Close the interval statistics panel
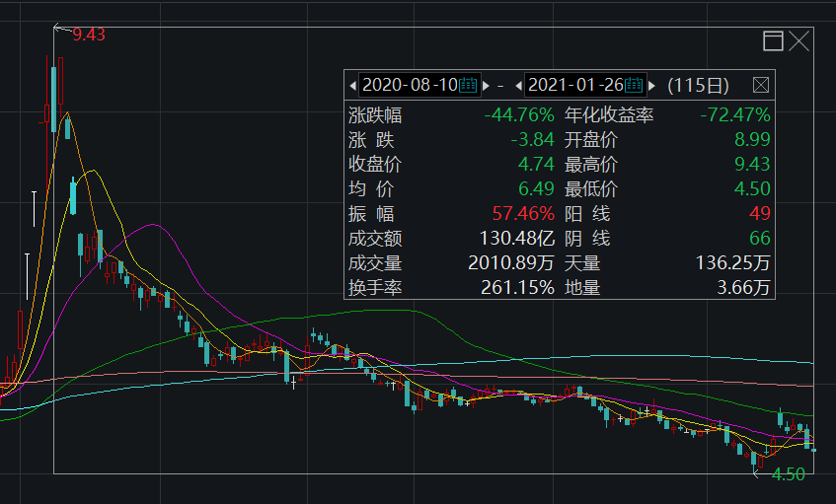 tap(761, 85)
